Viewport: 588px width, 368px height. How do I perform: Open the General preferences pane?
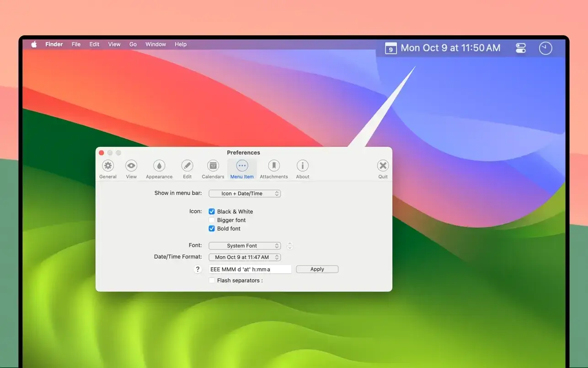[x=107, y=168]
